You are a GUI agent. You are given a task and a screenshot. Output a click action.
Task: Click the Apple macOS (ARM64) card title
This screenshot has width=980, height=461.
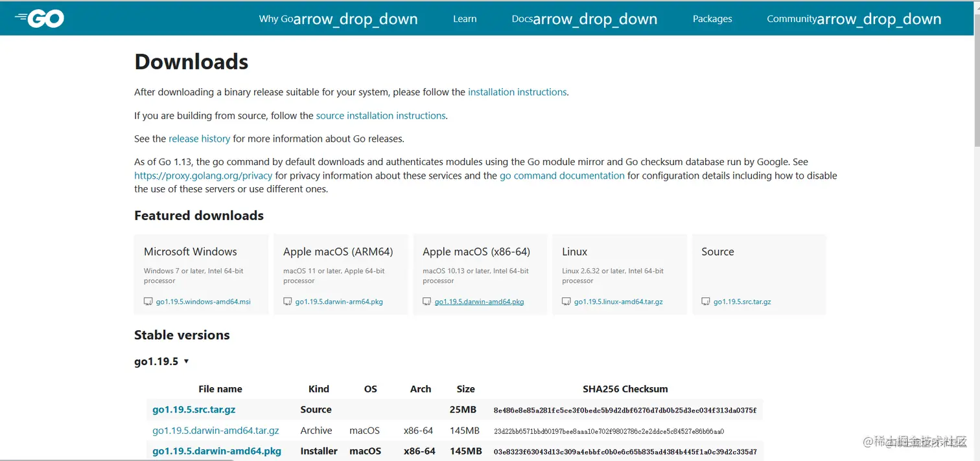tap(338, 252)
